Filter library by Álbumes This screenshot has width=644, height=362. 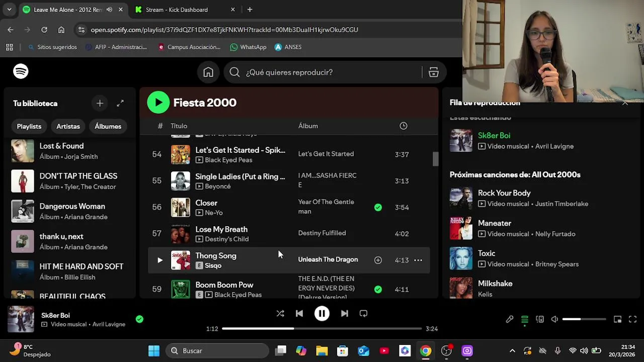pyautogui.click(x=108, y=126)
